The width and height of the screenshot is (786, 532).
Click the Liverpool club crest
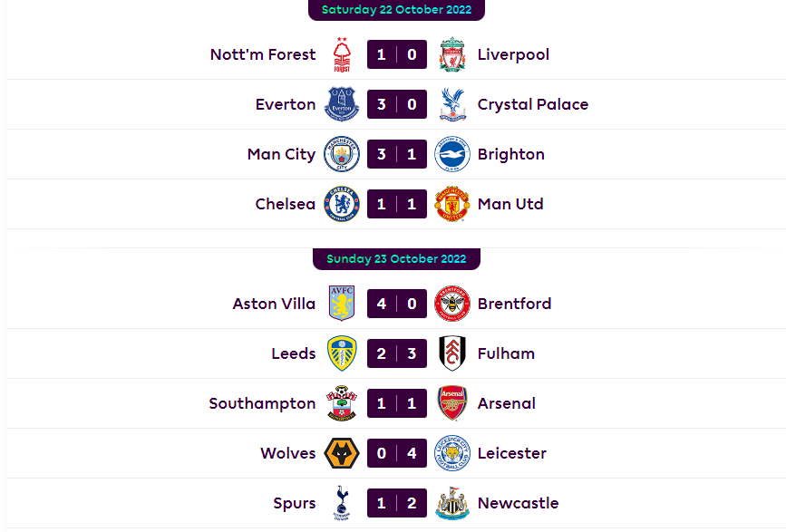point(451,54)
